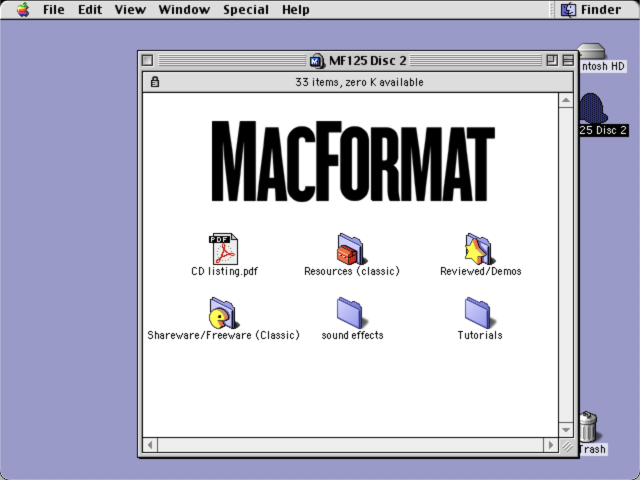Screen dimensions: 640x480
Task: Click the window zoom box
Action: [552, 60]
